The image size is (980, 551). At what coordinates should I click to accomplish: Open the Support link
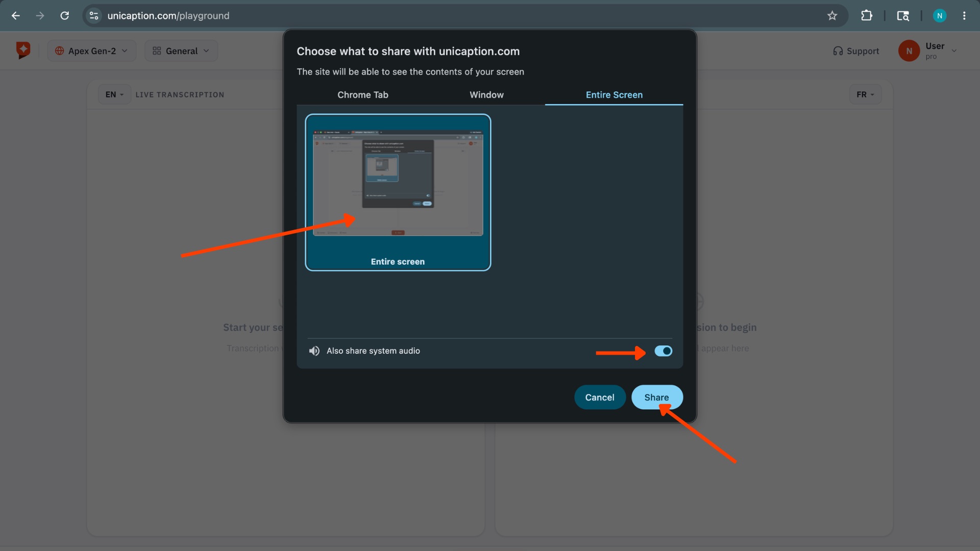click(x=856, y=51)
